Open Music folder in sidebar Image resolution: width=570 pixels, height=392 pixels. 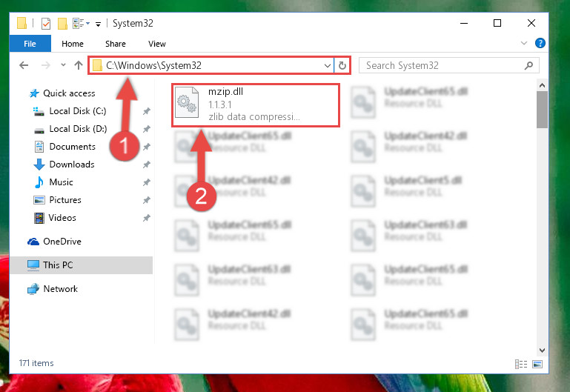pyautogui.click(x=53, y=182)
